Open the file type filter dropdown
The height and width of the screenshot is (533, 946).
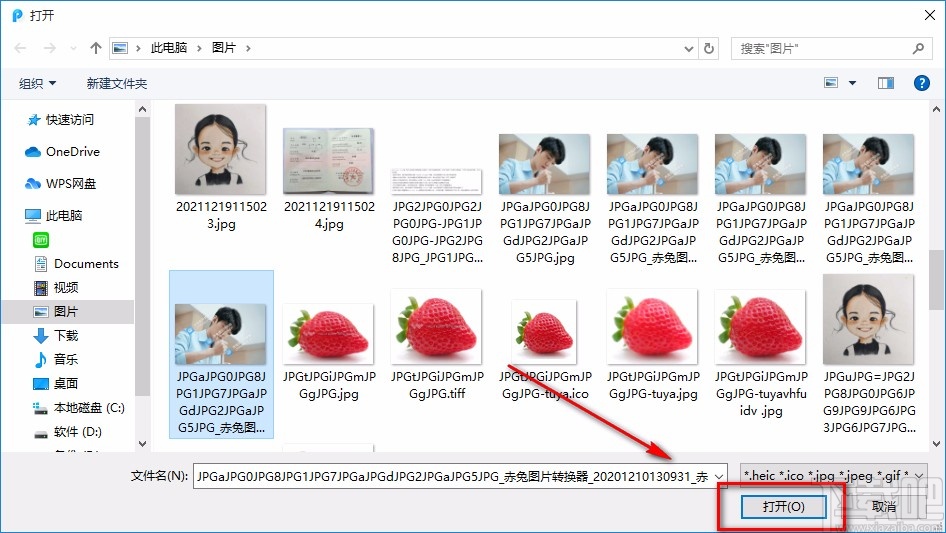[834, 476]
